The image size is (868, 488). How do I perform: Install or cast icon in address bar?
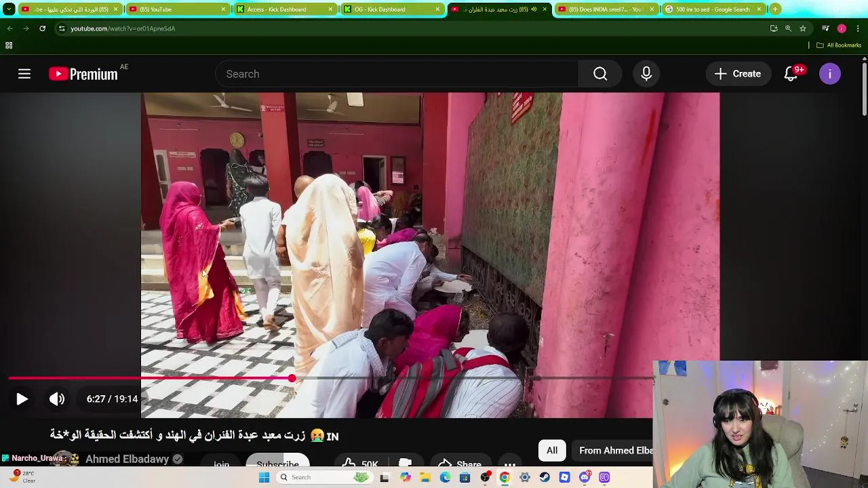(774, 28)
